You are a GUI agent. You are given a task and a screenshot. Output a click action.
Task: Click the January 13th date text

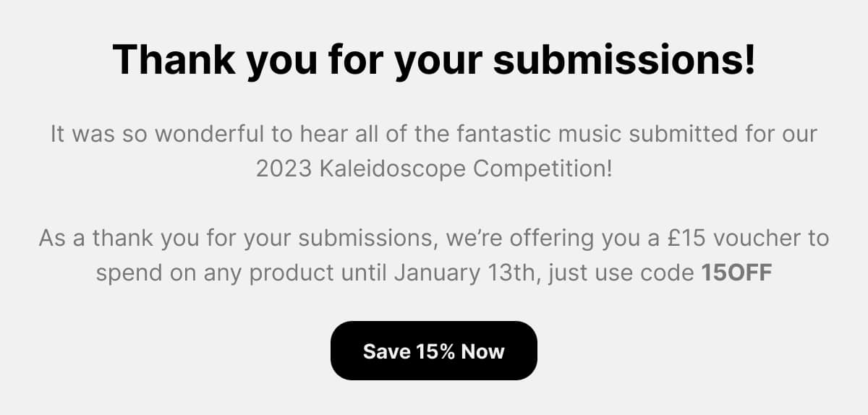point(470,274)
